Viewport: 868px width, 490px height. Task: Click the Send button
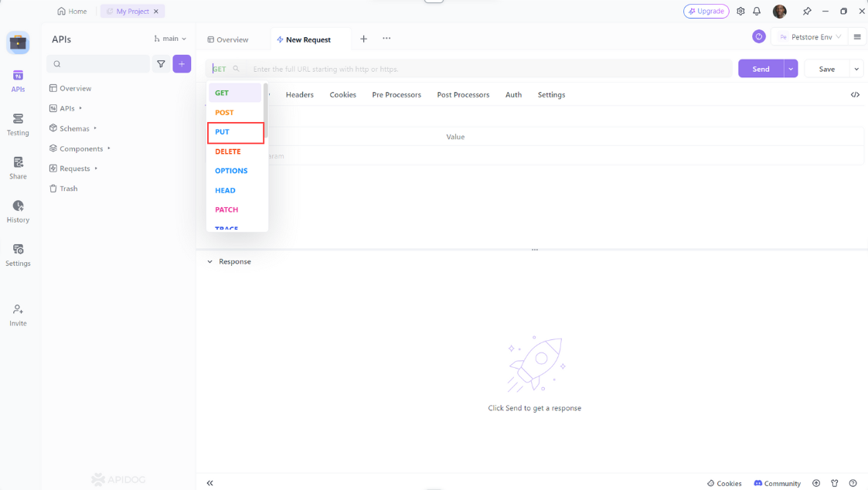pyautogui.click(x=761, y=69)
